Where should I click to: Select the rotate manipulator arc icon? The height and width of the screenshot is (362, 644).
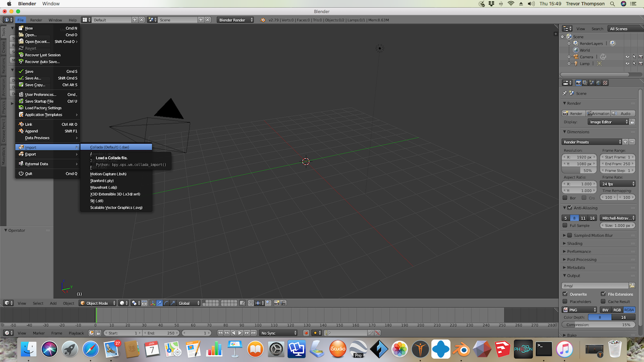[x=166, y=303]
